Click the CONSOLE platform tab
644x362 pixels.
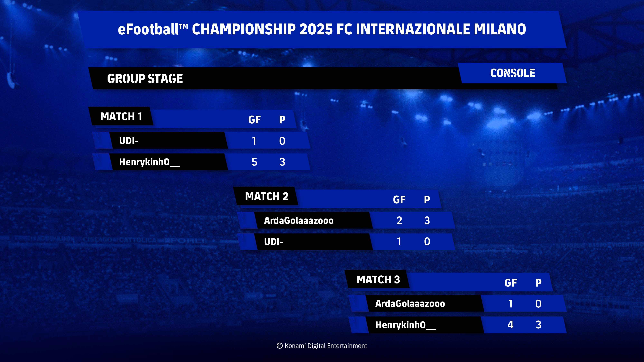point(512,73)
